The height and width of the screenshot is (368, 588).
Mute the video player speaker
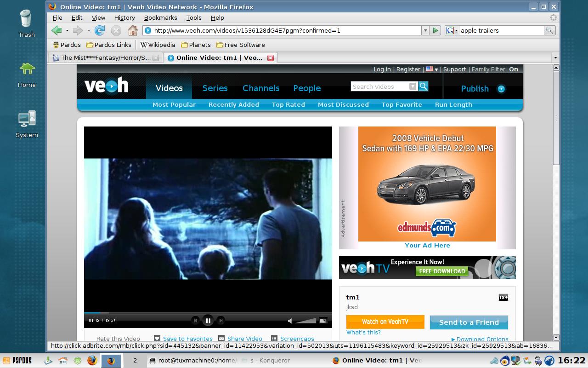click(x=290, y=321)
